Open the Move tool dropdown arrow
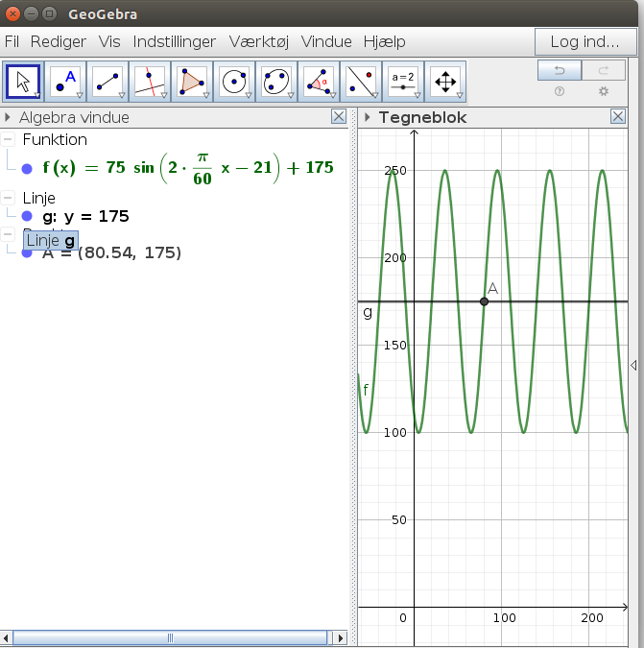 (37, 95)
